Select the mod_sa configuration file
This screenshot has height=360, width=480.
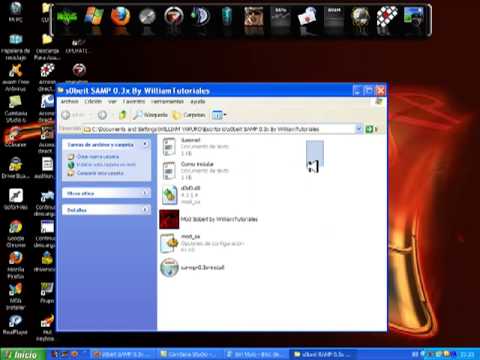202,243
